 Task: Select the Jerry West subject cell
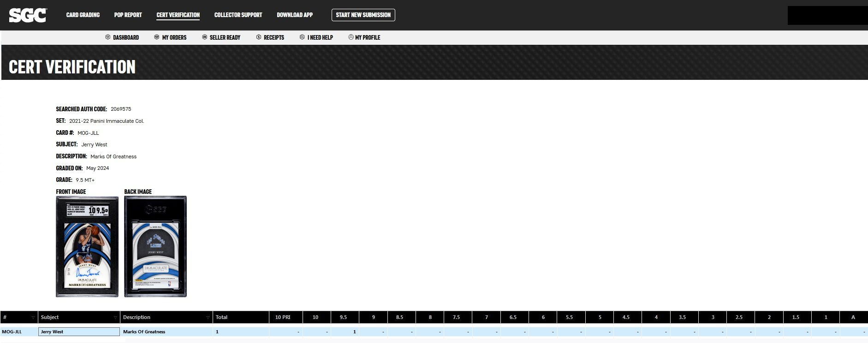coord(79,331)
